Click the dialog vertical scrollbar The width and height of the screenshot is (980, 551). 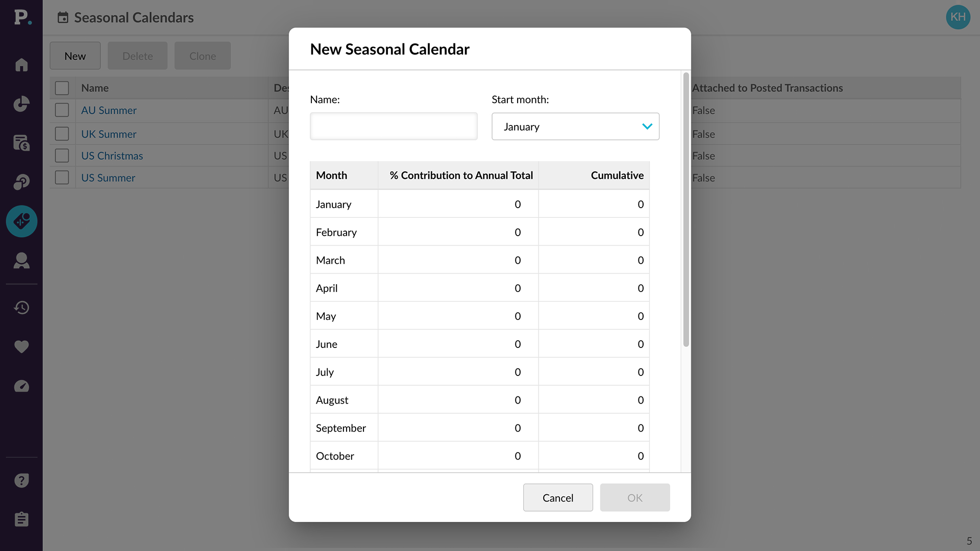click(x=686, y=209)
